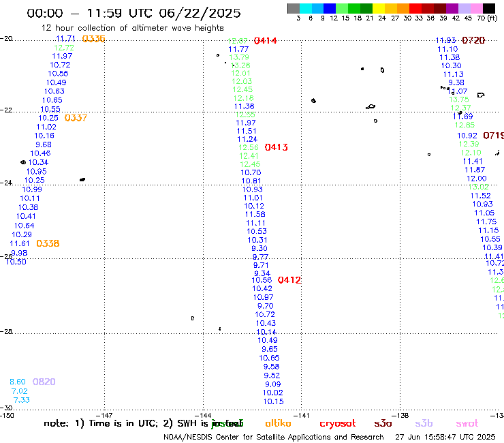The width and height of the screenshot is (504, 443).
Task: Select wave height reading 11.75
Action: click(x=486, y=221)
